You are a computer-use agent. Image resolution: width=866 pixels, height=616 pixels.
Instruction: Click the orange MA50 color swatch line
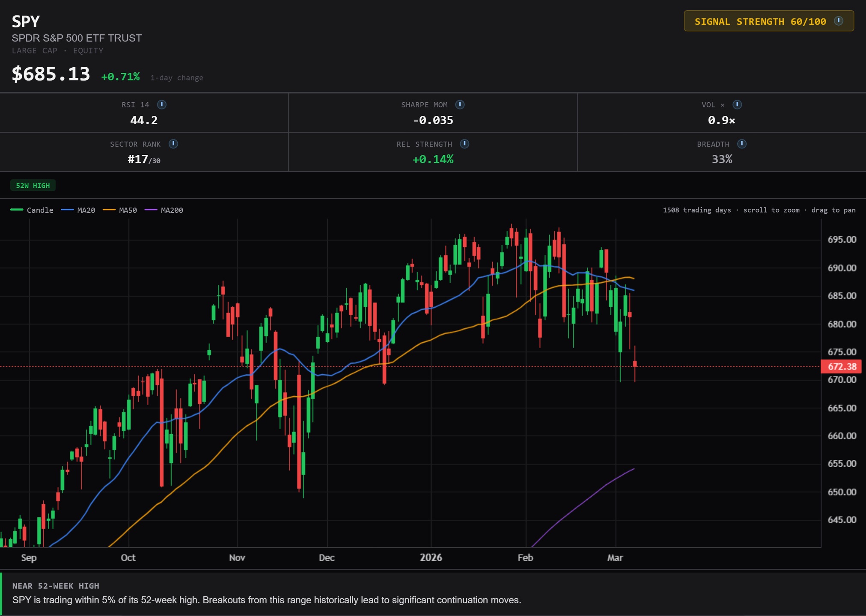coord(109,210)
